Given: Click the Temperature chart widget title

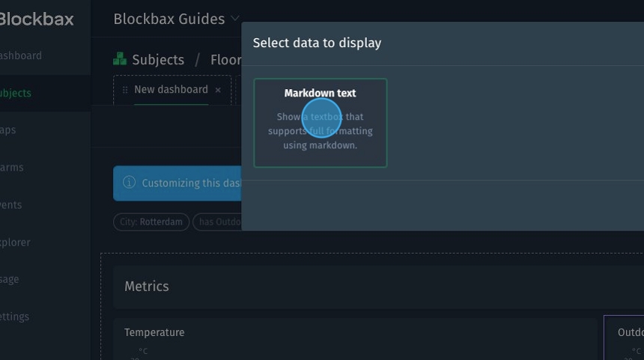Looking at the screenshot, I should pos(154,332).
